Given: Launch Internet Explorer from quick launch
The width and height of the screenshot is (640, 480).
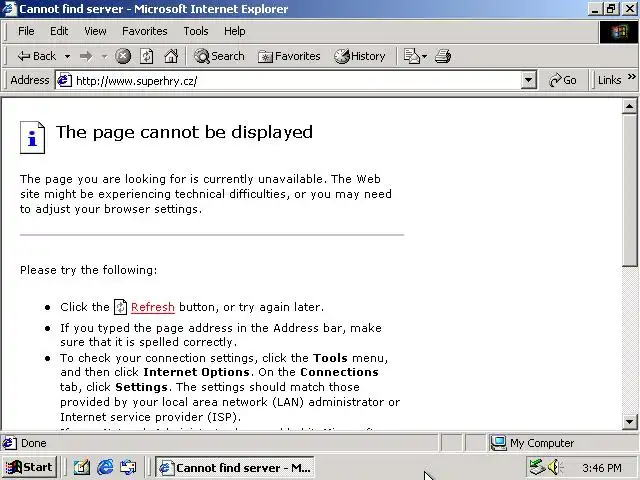Looking at the screenshot, I should click(x=105, y=467).
